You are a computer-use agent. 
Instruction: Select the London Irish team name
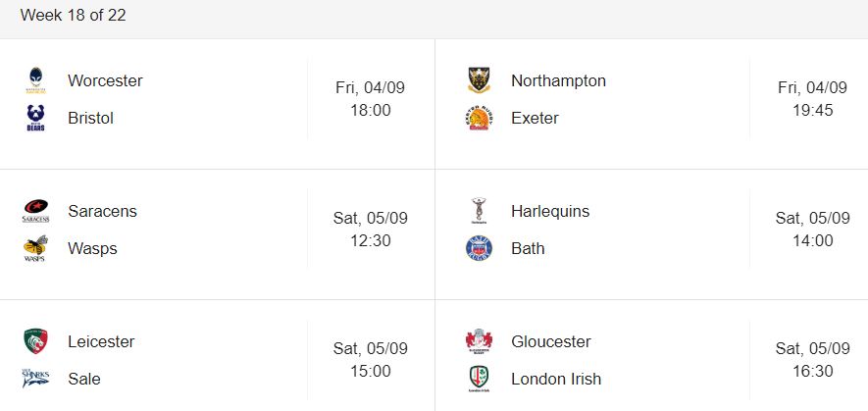tap(556, 379)
